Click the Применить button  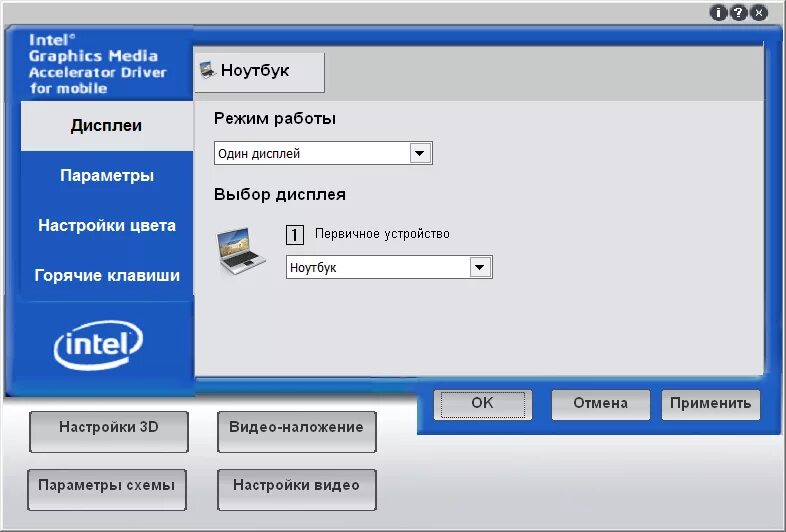710,404
